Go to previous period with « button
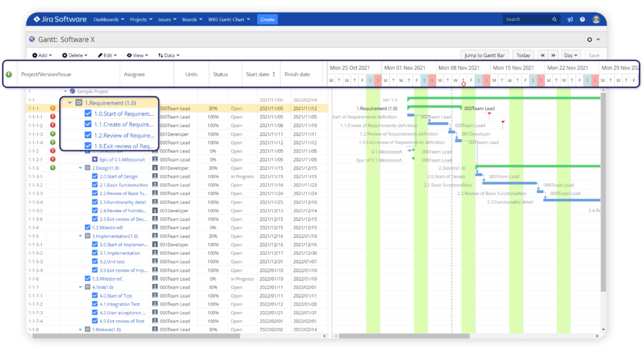This screenshot has width=644, height=353. pos(543,55)
